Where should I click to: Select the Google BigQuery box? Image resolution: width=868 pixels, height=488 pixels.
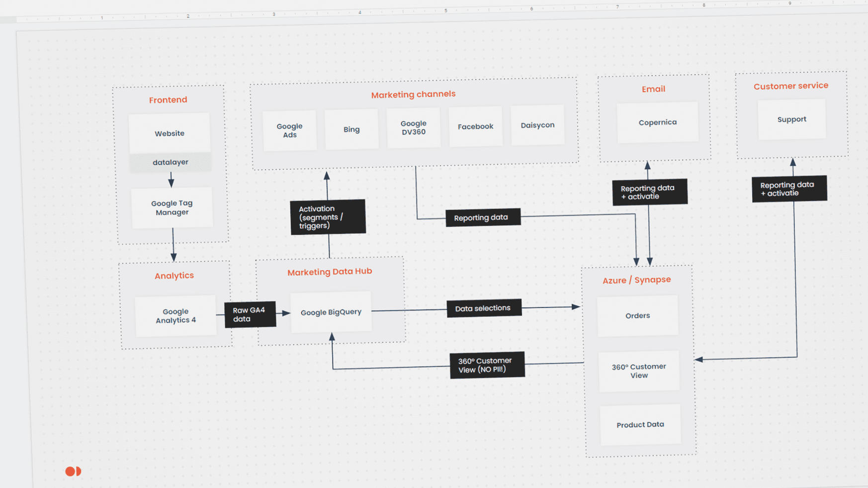click(331, 312)
